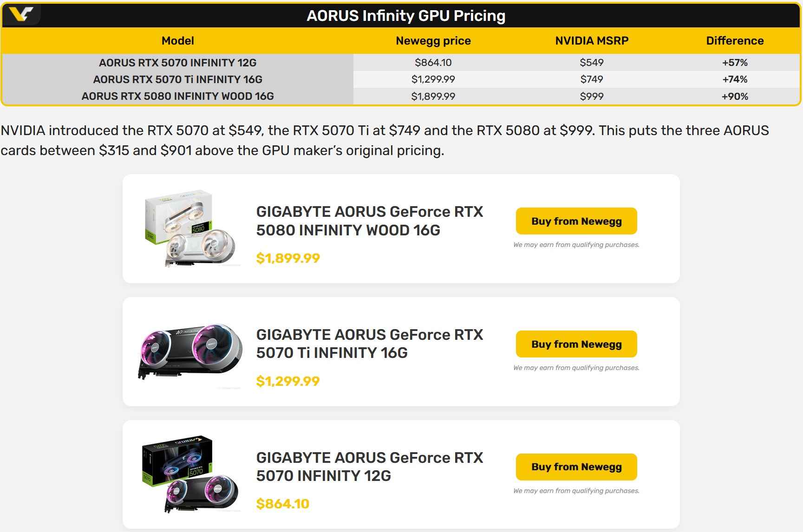Image resolution: width=803 pixels, height=532 pixels.
Task: Click the $864.10 price in the product card
Action: [282, 504]
